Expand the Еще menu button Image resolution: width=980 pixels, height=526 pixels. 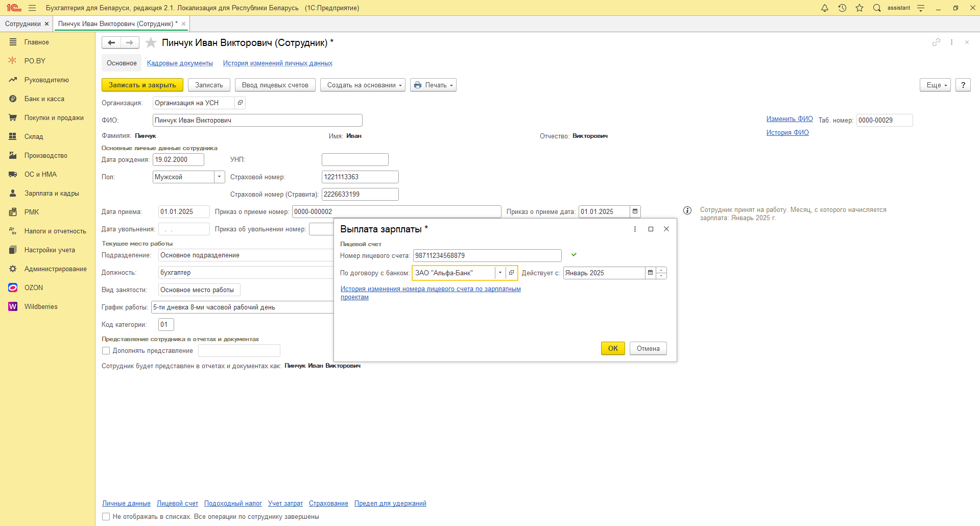(935, 85)
